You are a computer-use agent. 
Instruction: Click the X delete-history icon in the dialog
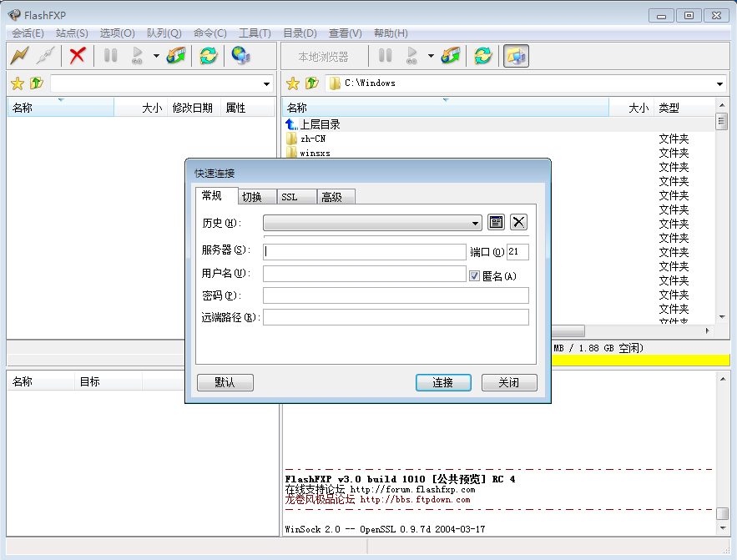[518, 222]
